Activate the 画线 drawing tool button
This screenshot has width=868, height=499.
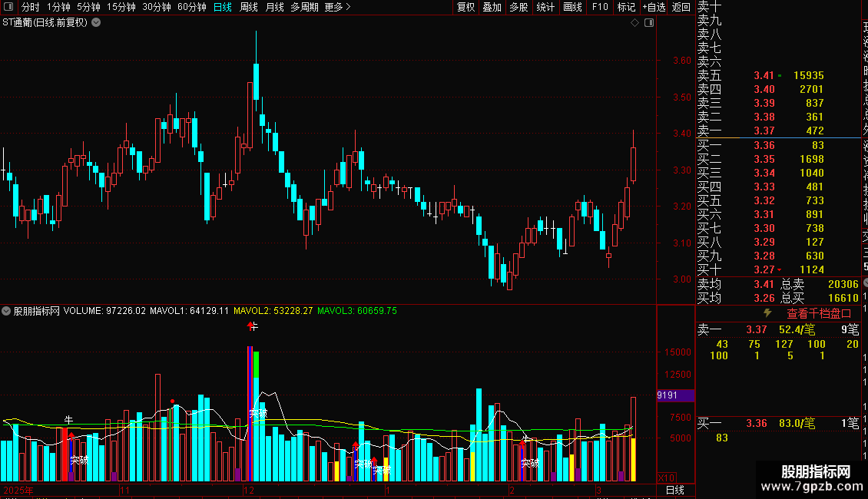click(x=572, y=7)
